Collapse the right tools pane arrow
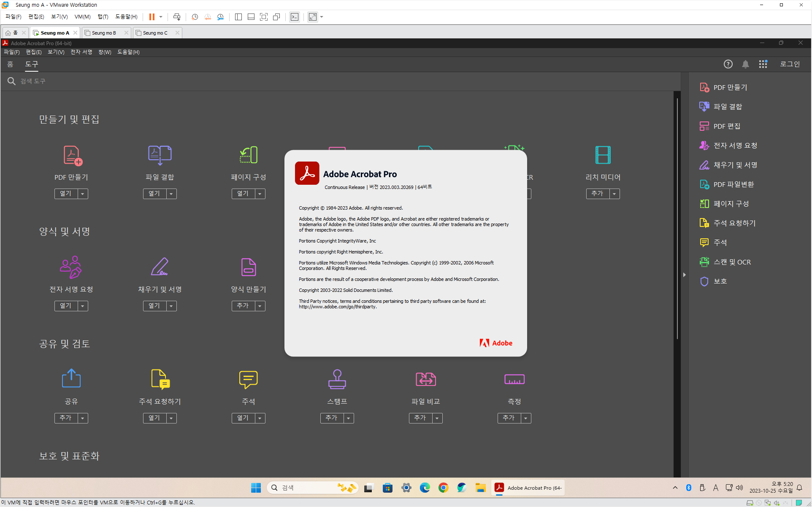Screen dimensions: 812x507 tap(684, 275)
